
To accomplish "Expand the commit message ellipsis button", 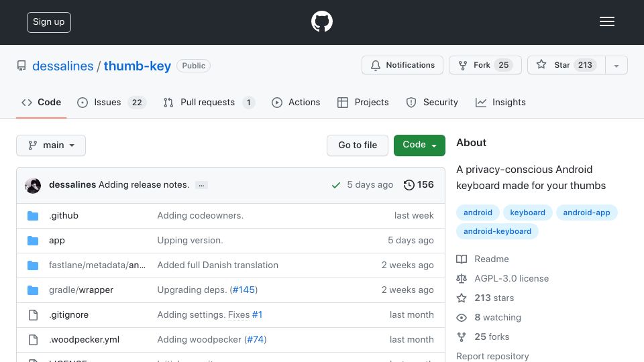I will tap(201, 185).
